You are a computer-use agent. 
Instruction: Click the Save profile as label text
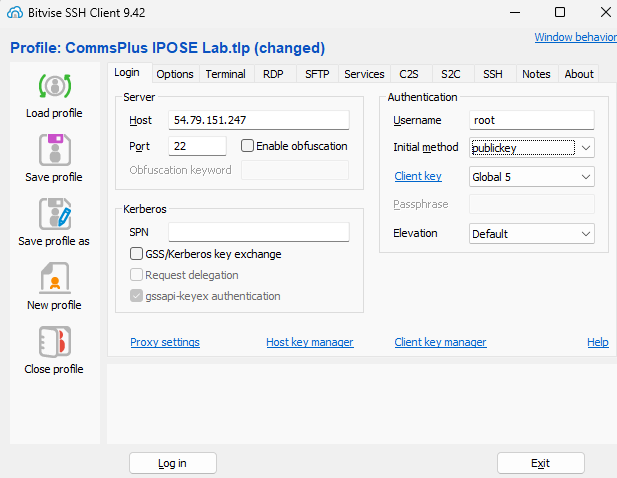[54, 241]
